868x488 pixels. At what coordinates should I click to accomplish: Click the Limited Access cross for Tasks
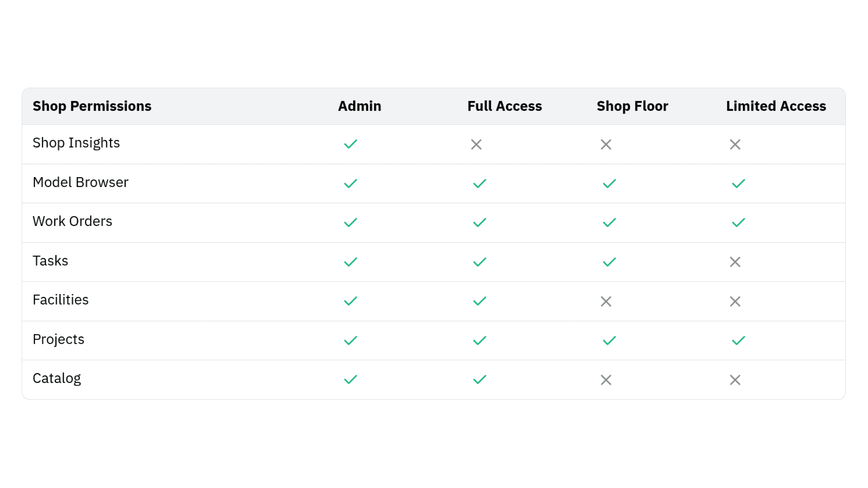click(735, 262)
